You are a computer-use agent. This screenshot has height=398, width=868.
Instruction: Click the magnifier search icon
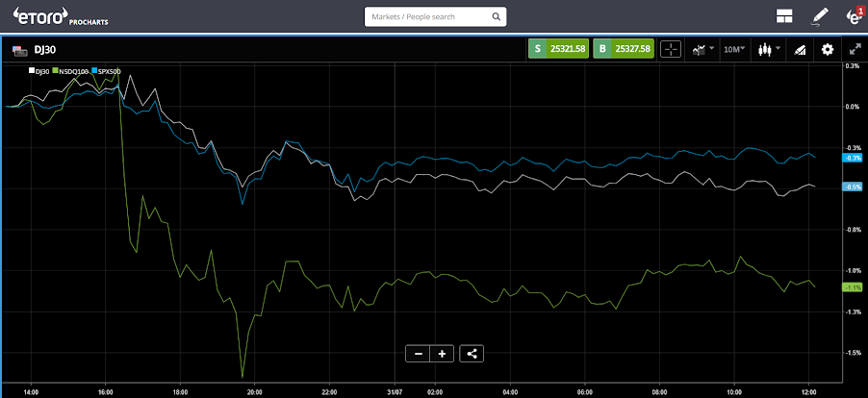pyautogui.click(x=496, y=16)
